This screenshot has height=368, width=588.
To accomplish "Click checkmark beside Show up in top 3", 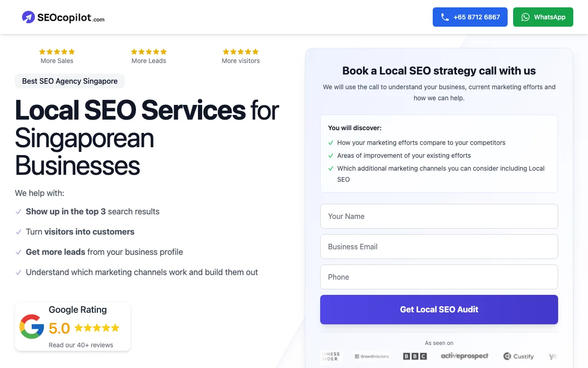I will (x=18, y=212).
